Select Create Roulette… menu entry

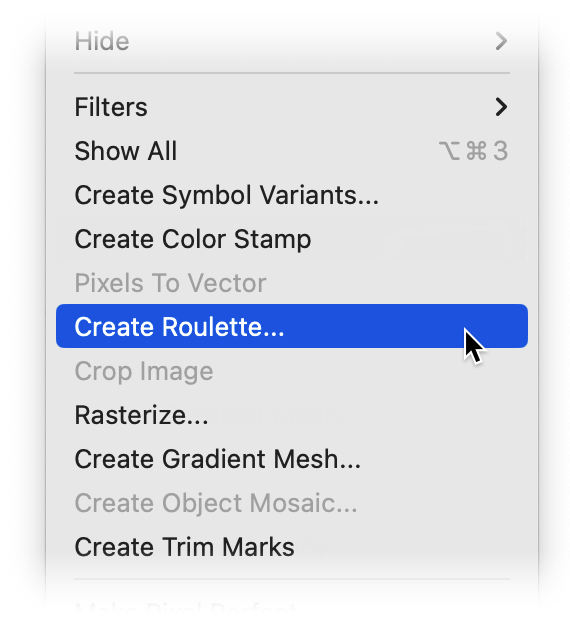click(292, 326)
